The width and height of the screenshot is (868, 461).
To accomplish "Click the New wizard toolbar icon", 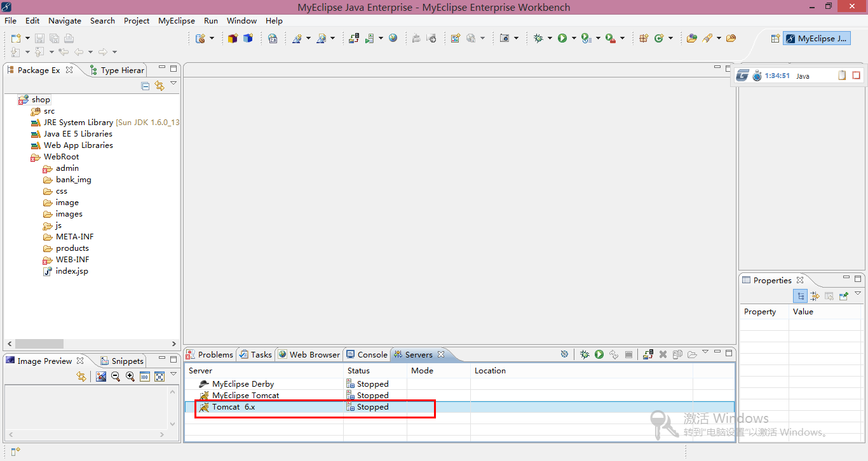I will [17, 38].
